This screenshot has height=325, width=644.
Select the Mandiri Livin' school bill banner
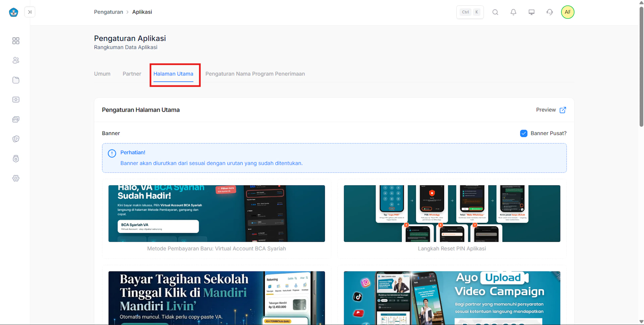point(217,298)
